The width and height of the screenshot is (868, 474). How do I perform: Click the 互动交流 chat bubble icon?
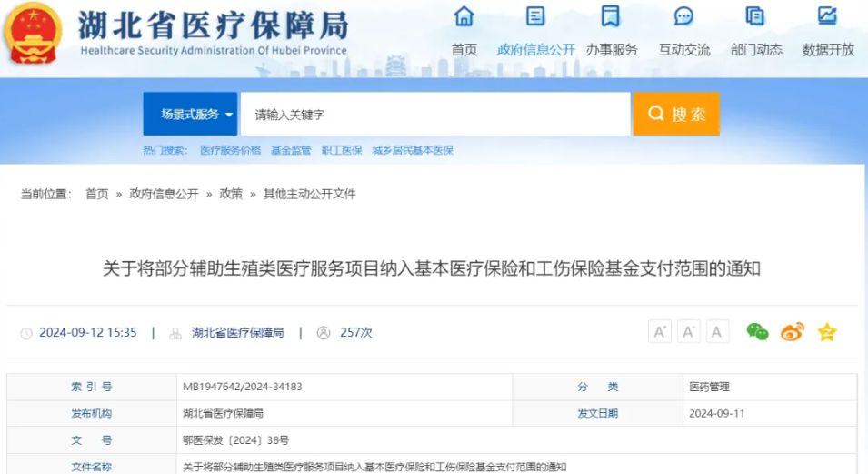coord(683,16)
